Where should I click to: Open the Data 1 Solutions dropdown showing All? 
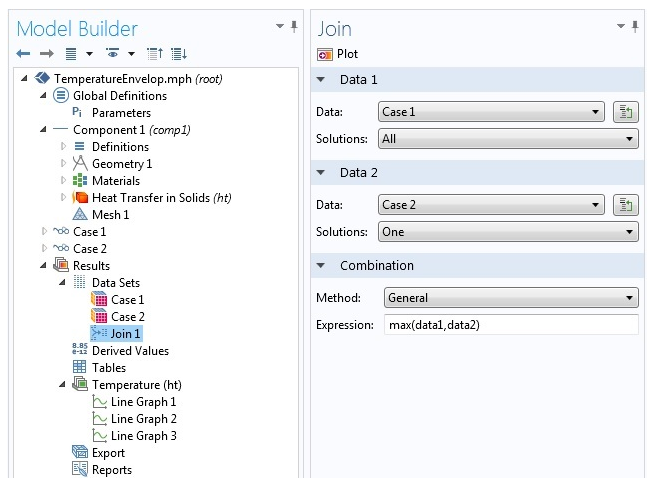tap(508, 139)
